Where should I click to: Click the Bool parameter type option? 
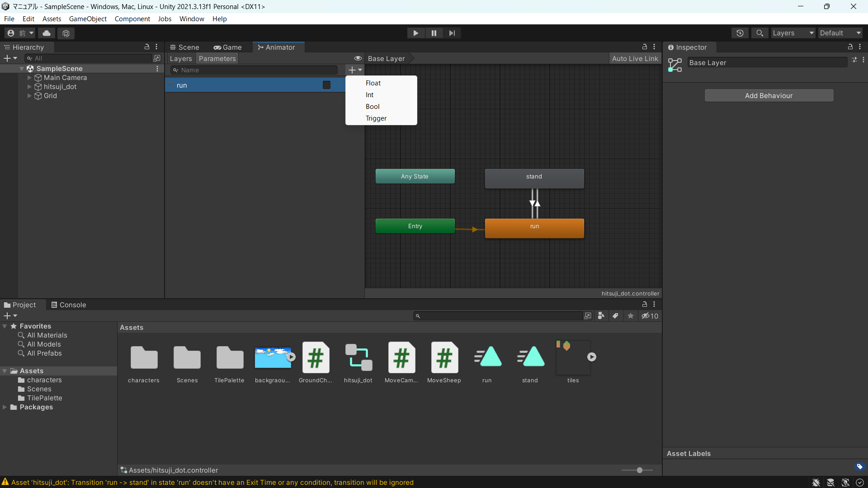coord(373,106)
